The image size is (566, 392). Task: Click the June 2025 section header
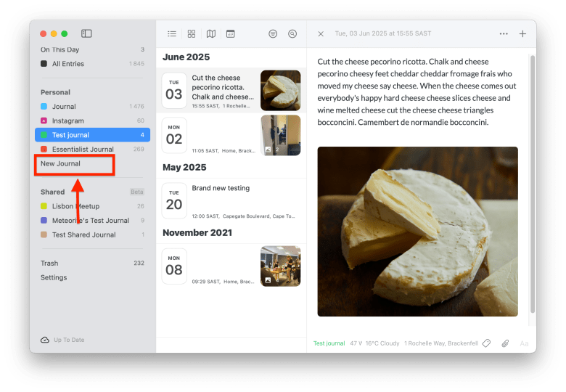point(186,57)
